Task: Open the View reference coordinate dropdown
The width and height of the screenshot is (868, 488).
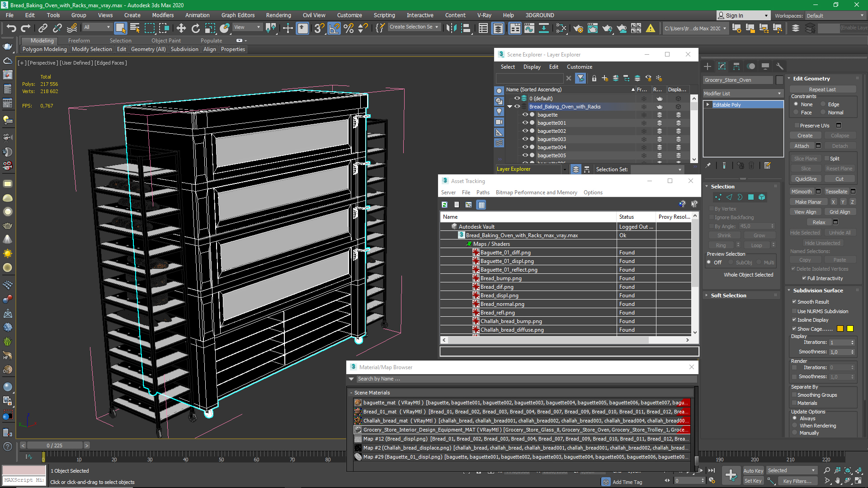Action: pos(247,27)
